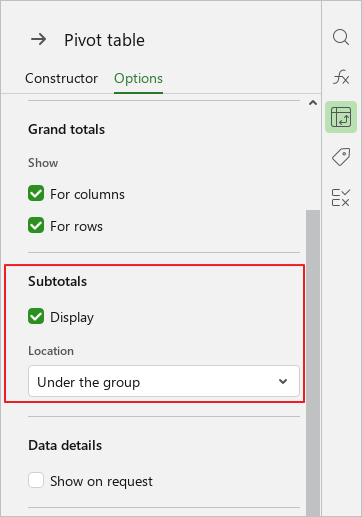Click the Show label under Grand totals

43,163
